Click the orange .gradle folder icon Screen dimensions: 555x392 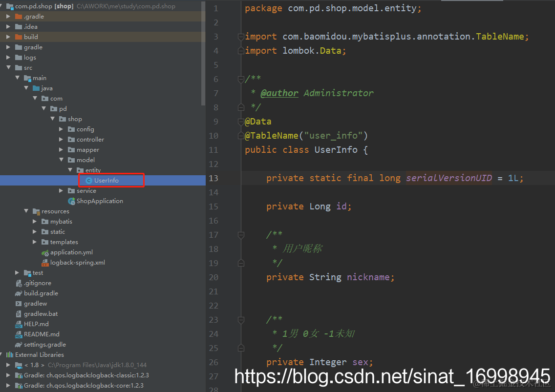tap(19, 16)
